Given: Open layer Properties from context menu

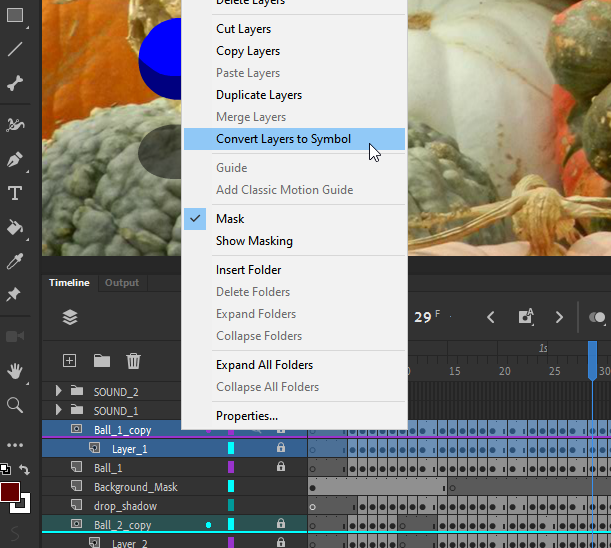Looking at the screenshot, I should click(x=247, y=416).
